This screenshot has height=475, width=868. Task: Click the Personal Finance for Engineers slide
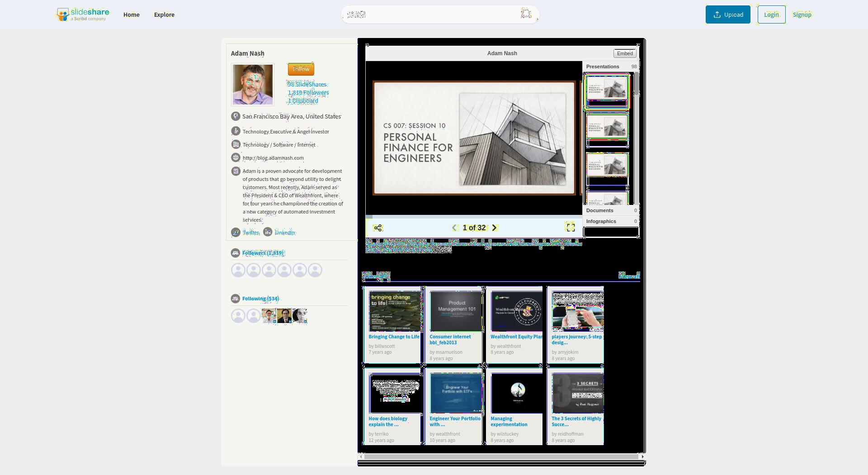[474, 138]
